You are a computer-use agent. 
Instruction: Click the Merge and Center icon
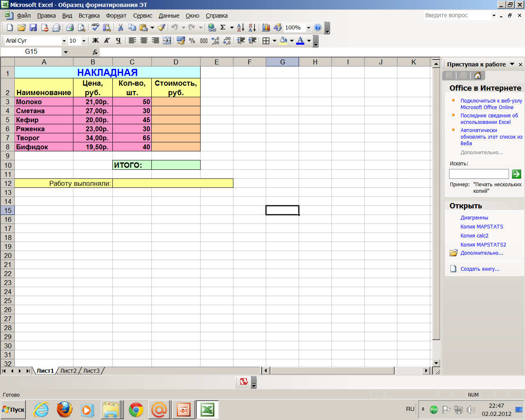(167, 41)
